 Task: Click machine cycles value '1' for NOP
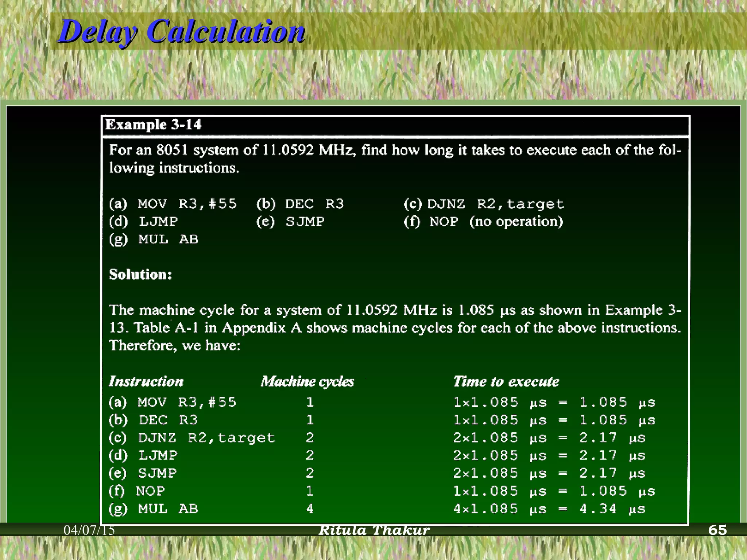pyautogui.click(x=310, y=491)
